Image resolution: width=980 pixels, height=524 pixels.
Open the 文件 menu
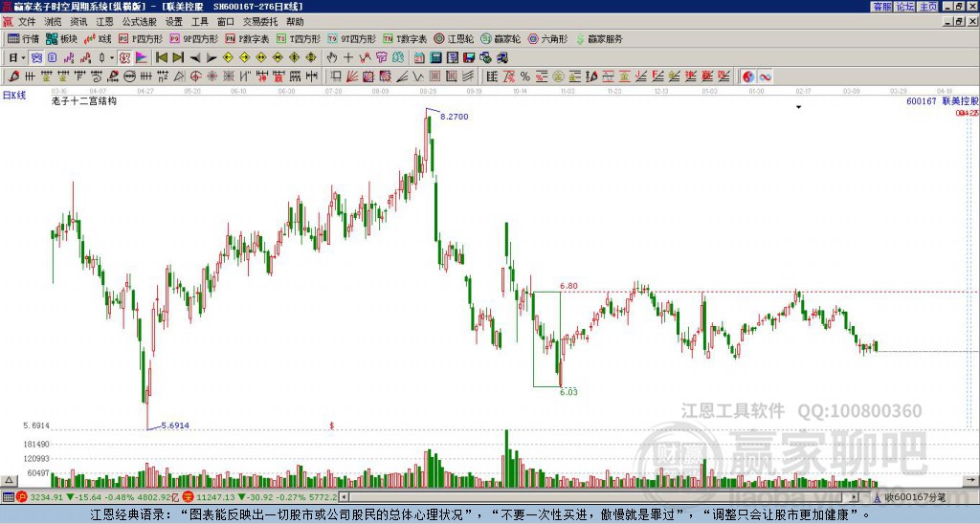click(x=27, y=22)
